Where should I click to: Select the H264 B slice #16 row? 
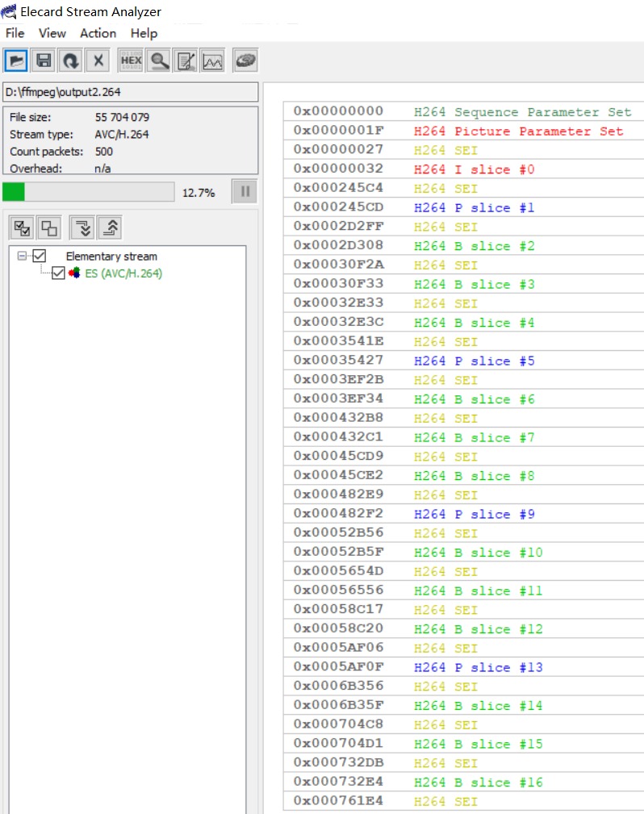(x=463, y=783)
